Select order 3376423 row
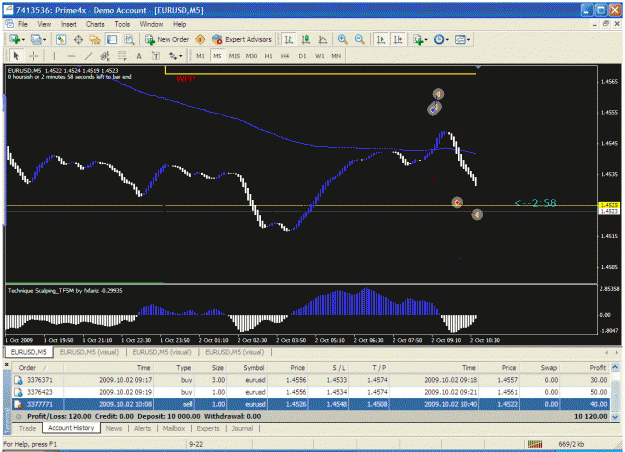The image size is (625, 452). 311,392
